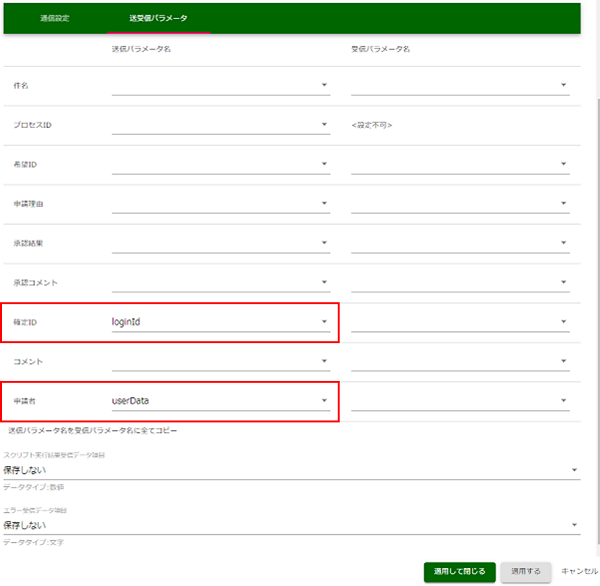
Task: Switch to the 通信設定 tab
Action: [55, 19]
